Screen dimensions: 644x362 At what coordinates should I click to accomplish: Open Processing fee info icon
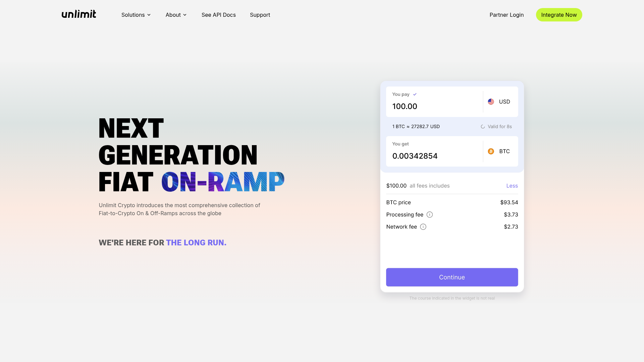(x=429, y=215)
